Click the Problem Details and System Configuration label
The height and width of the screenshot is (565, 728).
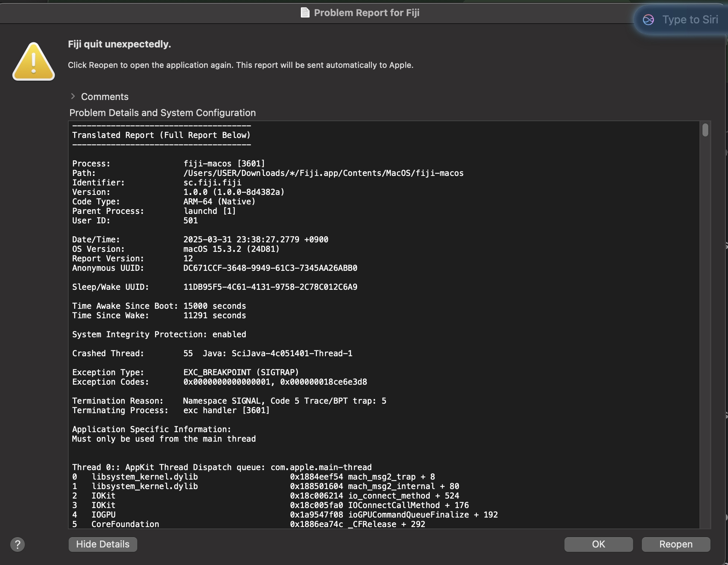pos(162,113)
